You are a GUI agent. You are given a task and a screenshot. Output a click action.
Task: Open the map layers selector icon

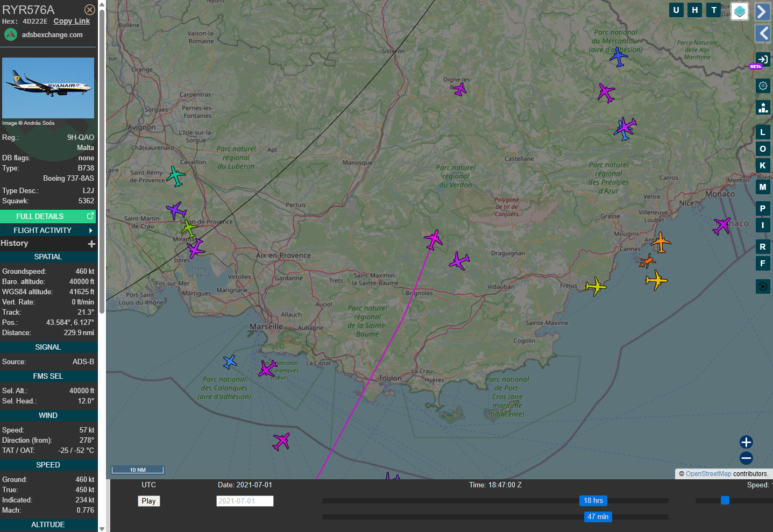pyautogui.click(x=740, y=11)
